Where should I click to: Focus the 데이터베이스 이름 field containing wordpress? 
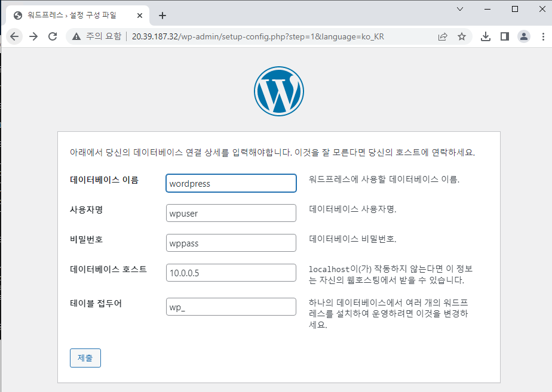(x=231, y=183)
